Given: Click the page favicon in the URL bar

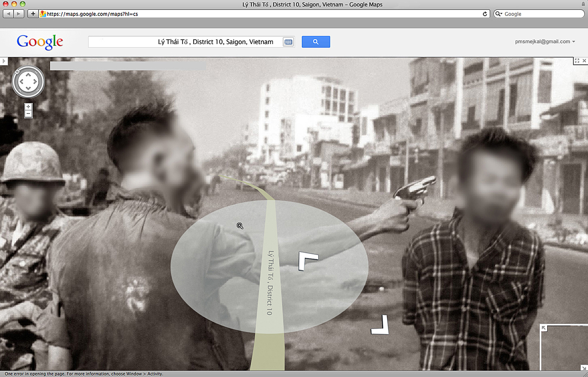Looking at the screenshot, I should [x=43, y=14].
